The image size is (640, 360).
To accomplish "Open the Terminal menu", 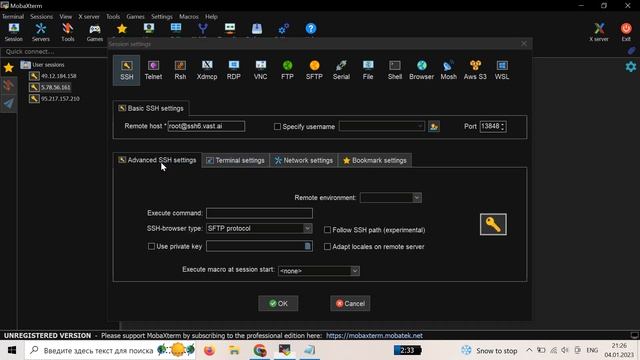I will click(x=13, y=17).
